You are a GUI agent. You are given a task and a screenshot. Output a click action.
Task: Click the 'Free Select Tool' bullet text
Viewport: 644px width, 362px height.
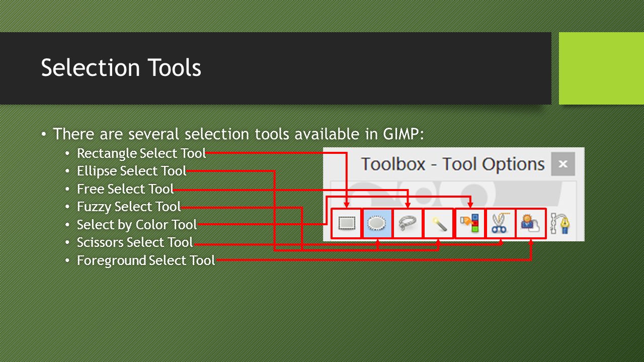pos(125,189)
